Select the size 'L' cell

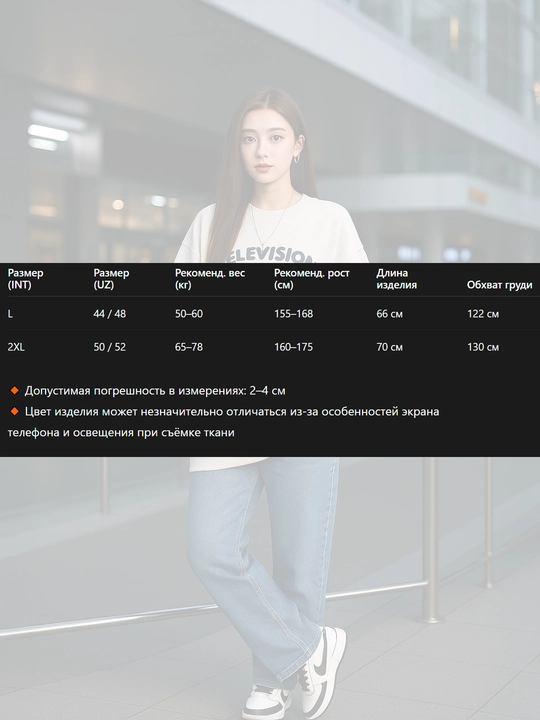tap(10, 314)
